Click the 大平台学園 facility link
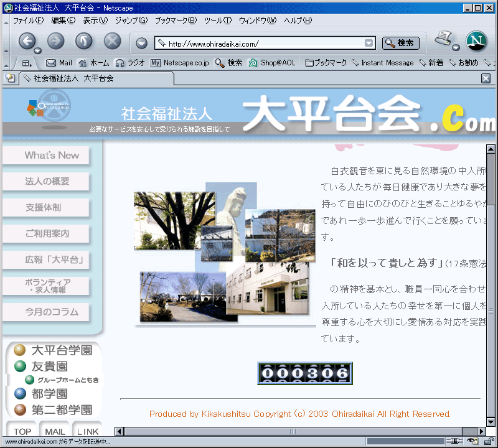 tap(54, 350)
